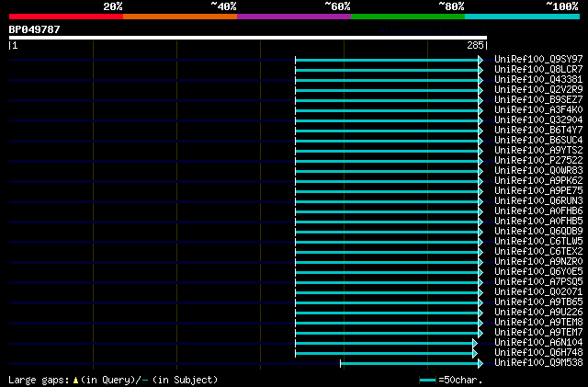Select label UniRef100_B6SUC4
The image size is (588, 387).
(x=538, y=141)
